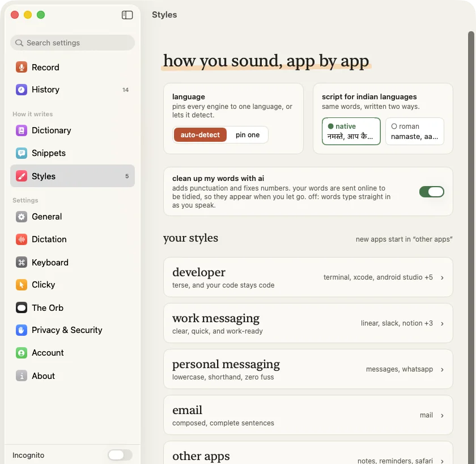Expand the email style chevron
The height and width of the screenshot is (464, 476).
click(442, 415)
